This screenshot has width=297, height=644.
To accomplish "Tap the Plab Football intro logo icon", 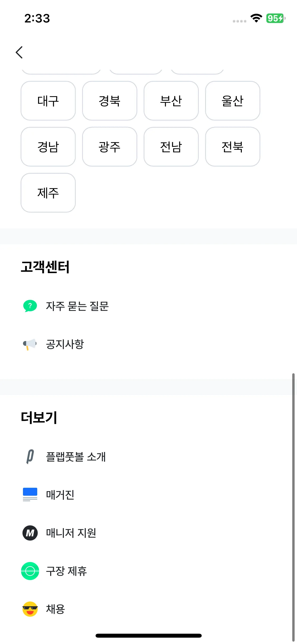I will coord(30,457).
